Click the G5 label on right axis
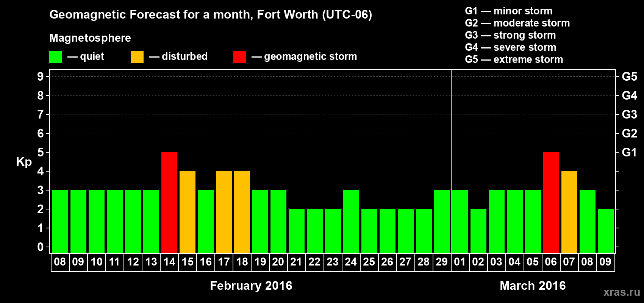The width and height of the screenshot is (644, 303). (x=629, y=77)
